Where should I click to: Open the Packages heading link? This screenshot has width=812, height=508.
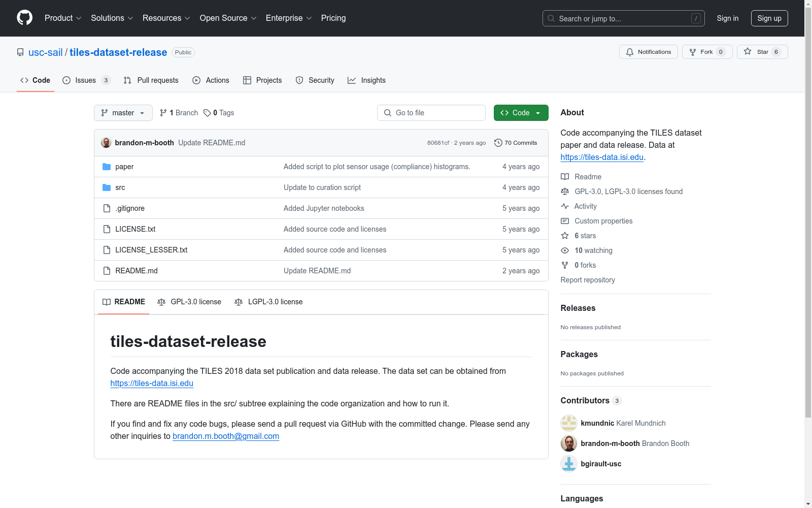click(x=579, y=355)
